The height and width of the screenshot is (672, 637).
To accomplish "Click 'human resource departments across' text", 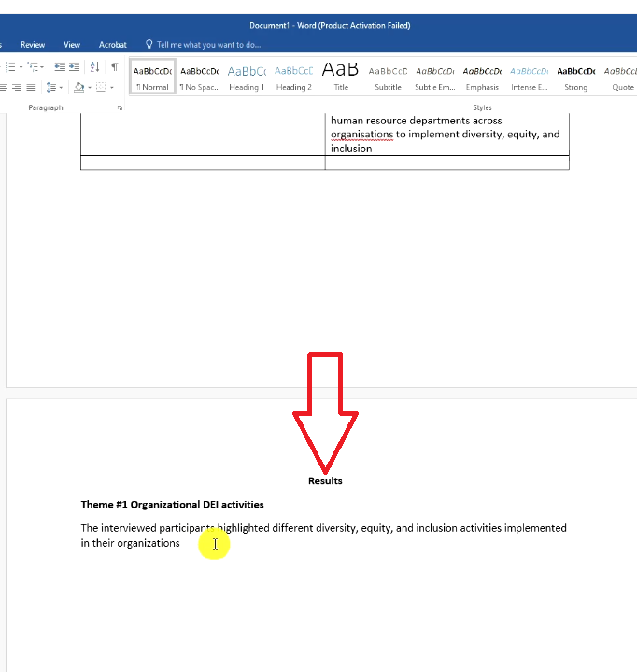I will [x=416, y=121].
